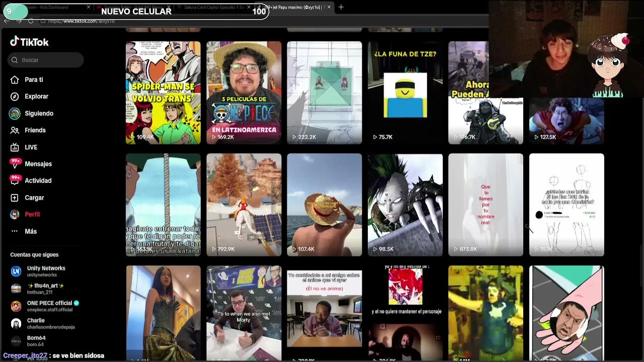Screen dimensions: 644x362
Task: Click the Perfil avatar icon
Action: pos(15,214)
